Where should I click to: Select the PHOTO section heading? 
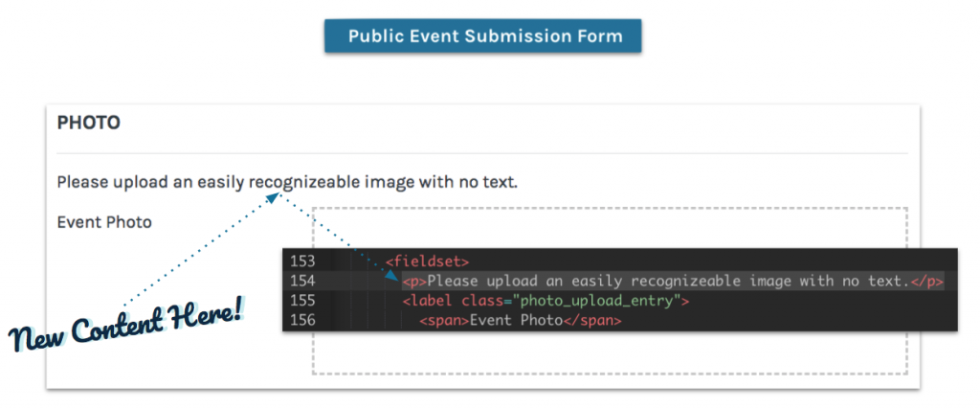click(88, 123)
